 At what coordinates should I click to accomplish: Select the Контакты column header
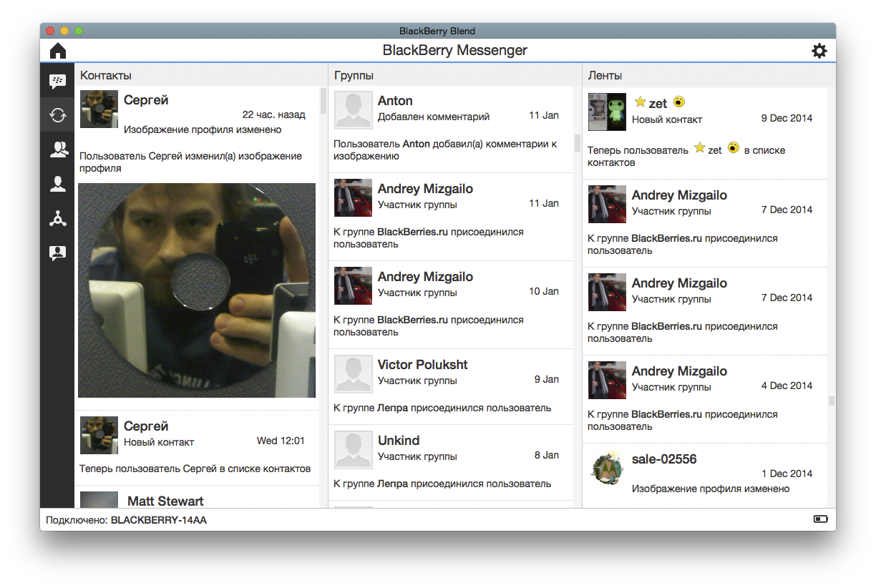(x=106, y=75)
